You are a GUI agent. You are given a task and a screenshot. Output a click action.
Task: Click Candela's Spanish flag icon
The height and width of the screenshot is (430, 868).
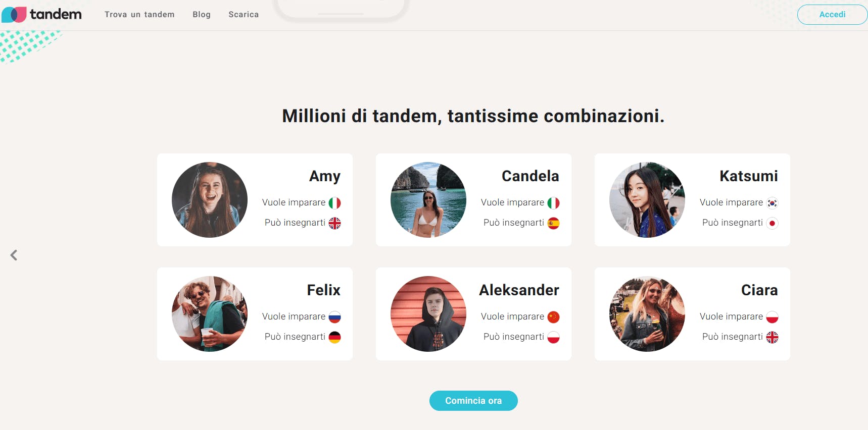point(553,223)
